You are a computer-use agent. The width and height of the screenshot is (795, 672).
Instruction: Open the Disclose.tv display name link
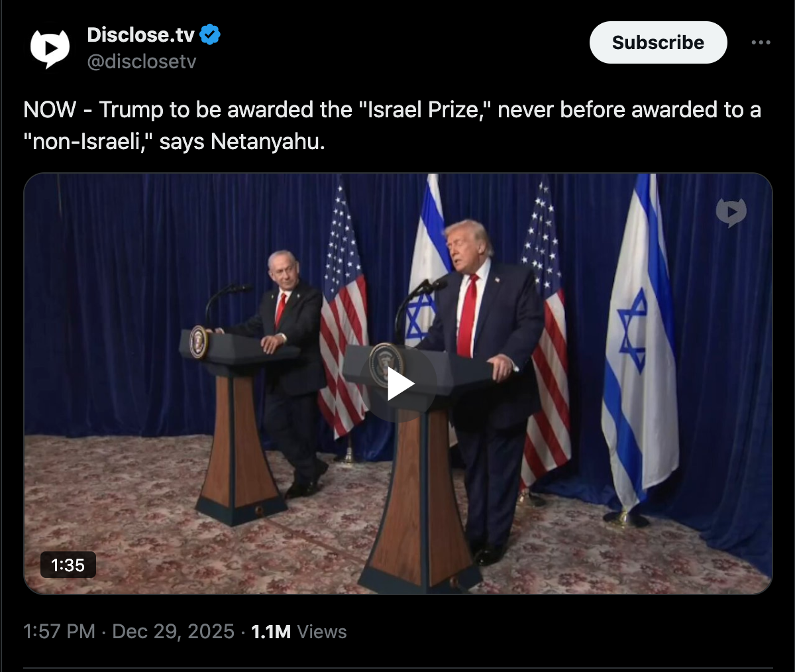pos(140,34)
